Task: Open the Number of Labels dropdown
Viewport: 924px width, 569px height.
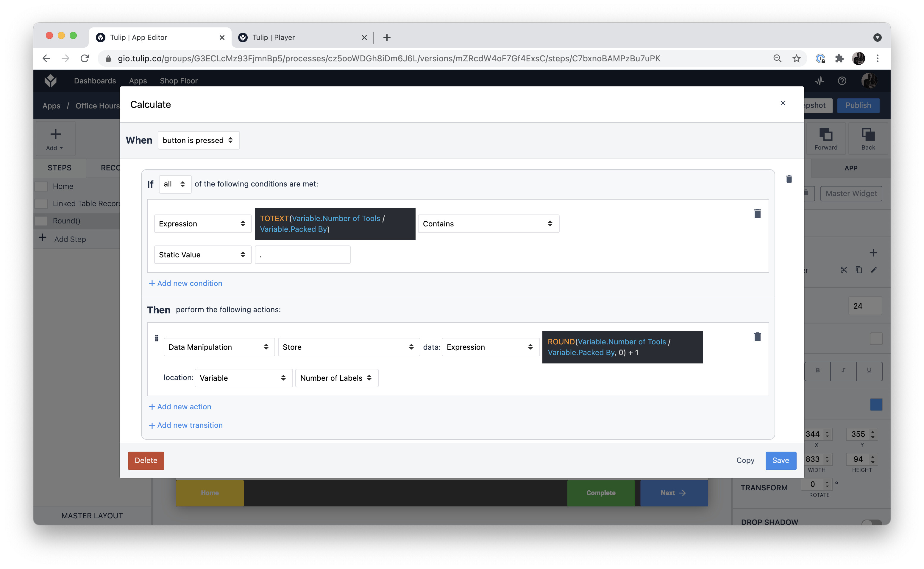Action: point(336,378)
